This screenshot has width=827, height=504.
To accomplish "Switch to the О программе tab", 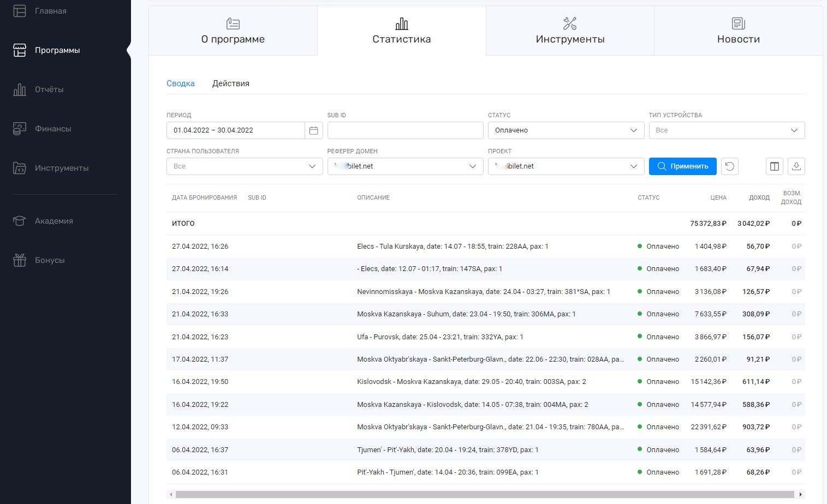I will click(233, 31).
